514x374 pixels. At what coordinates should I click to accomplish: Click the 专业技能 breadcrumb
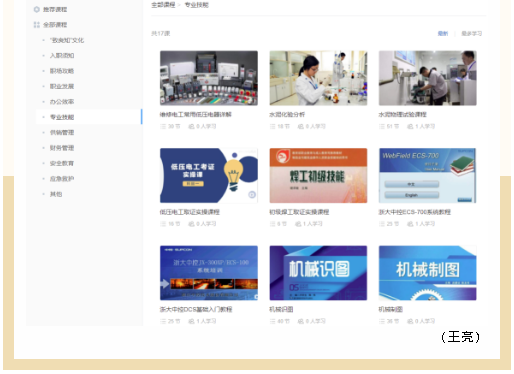pos(197,5)
